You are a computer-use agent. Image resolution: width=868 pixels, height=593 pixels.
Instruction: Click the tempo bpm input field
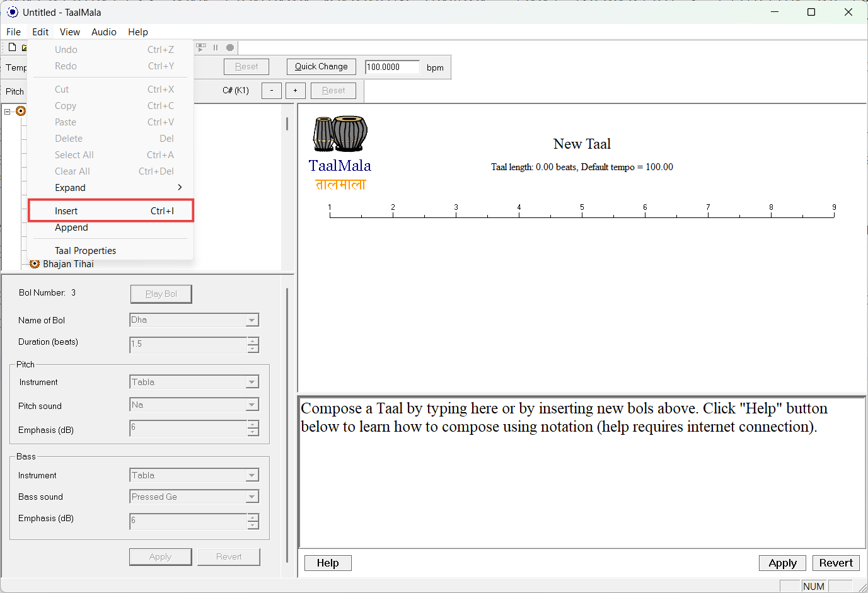point(393,67)
